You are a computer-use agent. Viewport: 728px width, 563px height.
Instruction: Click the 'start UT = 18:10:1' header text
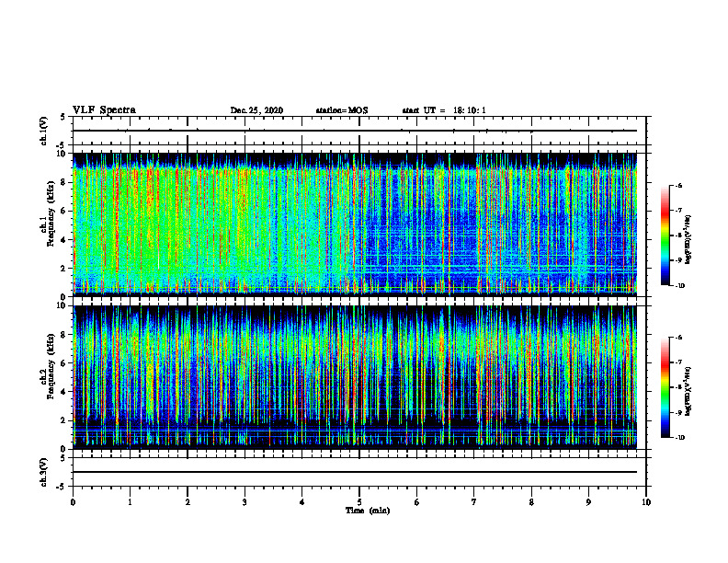[444, 110]
